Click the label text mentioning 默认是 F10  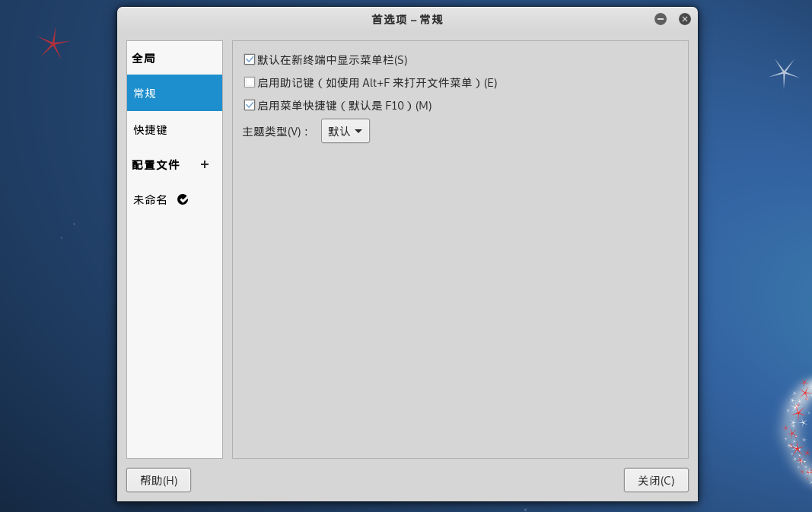pyautogui.click(x=345, y=106)
